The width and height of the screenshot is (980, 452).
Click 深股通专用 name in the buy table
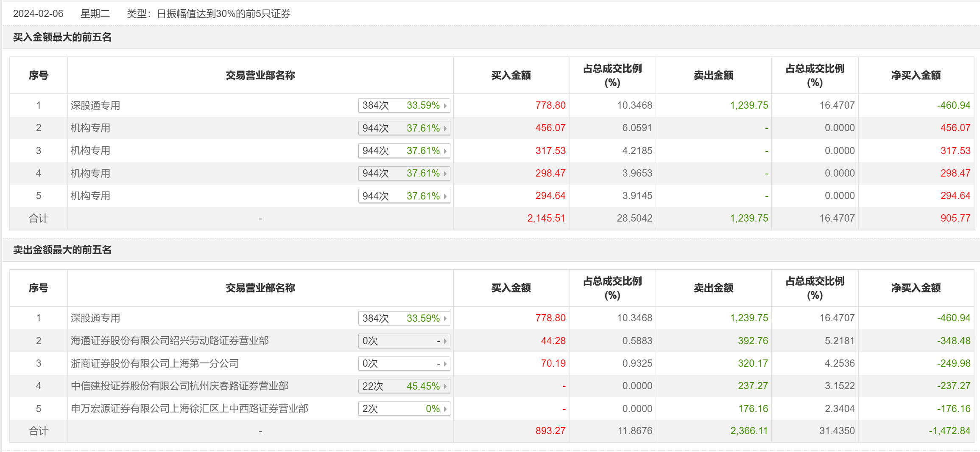click(95, 106)
